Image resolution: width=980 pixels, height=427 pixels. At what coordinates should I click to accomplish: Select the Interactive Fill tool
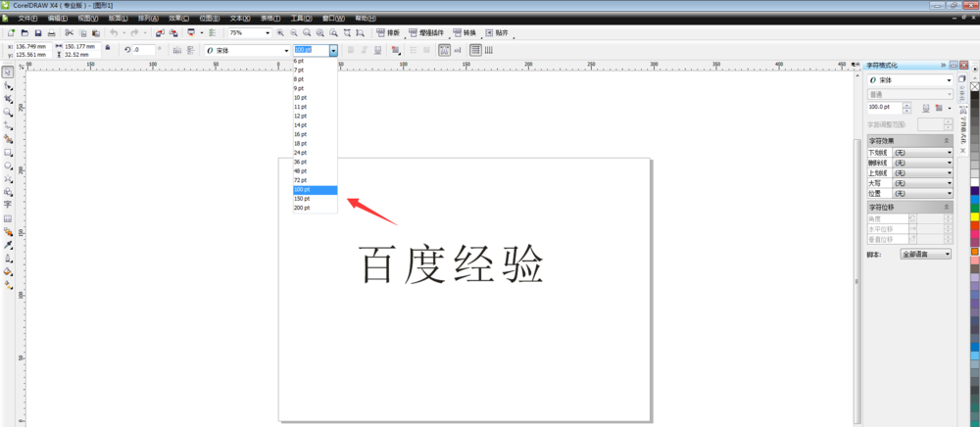[8, 285]
